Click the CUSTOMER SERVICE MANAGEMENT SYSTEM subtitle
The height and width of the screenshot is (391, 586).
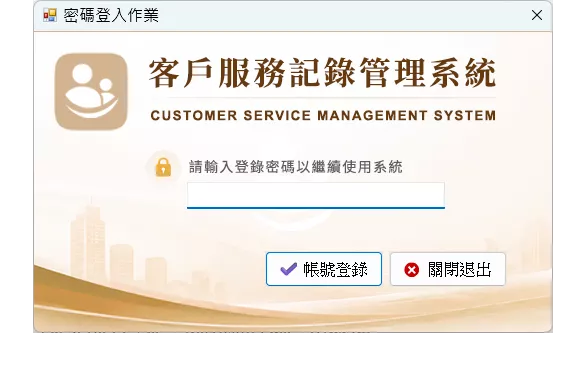pos(323,115)
